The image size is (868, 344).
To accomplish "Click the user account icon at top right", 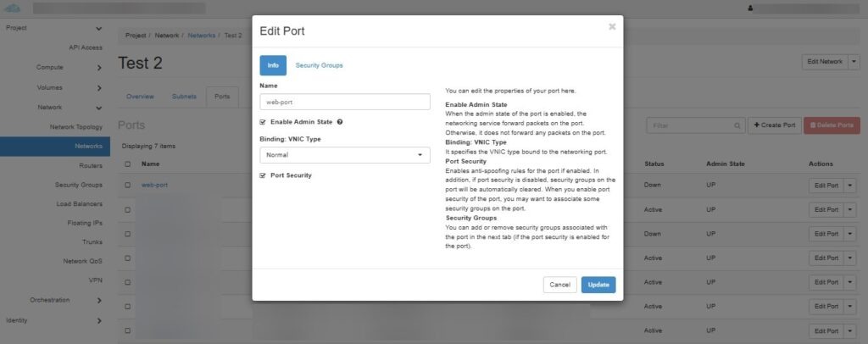I will tap(750, 8).
